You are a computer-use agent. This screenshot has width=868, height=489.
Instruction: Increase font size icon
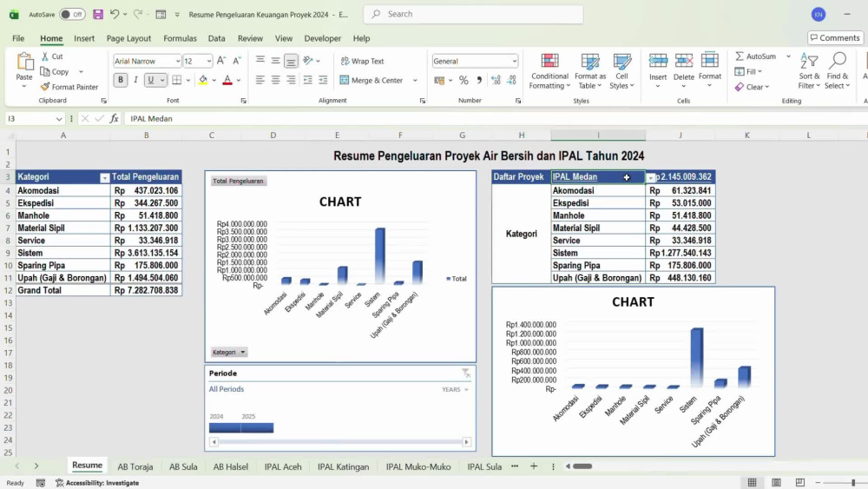[x=220, y=61]
